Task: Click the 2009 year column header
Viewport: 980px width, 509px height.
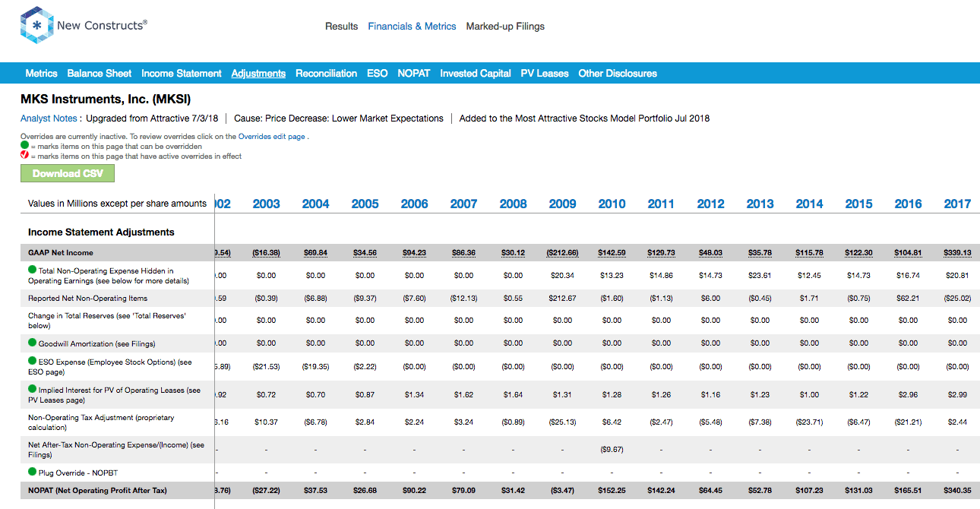Action: pyautogui.click(x=562, y=204)
